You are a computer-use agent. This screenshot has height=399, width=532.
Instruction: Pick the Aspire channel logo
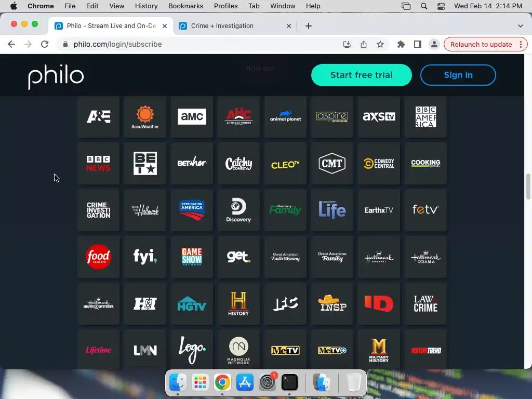[332, 117]
